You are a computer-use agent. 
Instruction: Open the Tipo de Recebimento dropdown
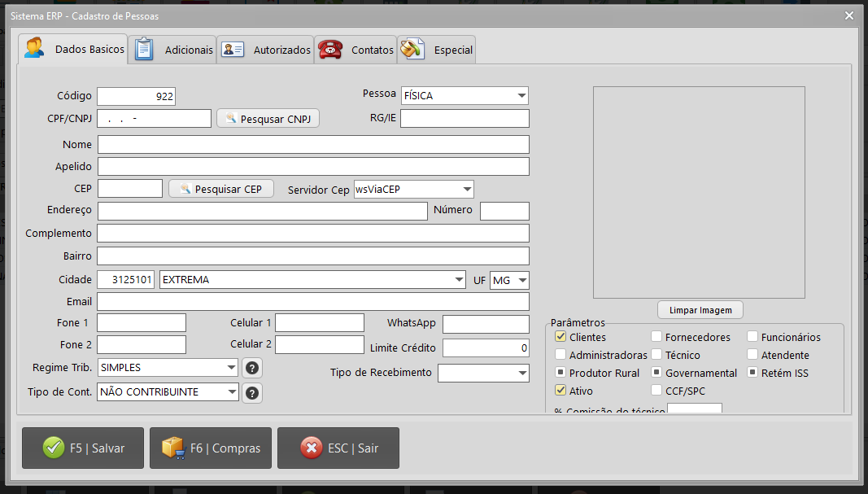(x=483, y=373)
